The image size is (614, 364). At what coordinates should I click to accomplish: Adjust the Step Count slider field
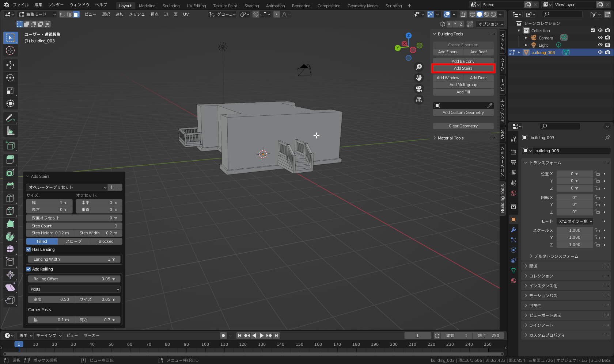[74, 226]
